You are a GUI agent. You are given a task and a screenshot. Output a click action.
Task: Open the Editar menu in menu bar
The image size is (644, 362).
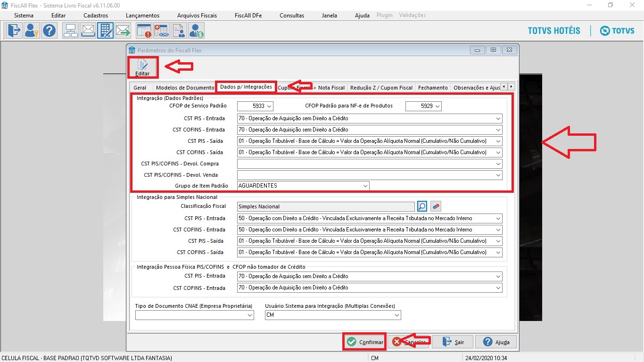click(58, 16)
